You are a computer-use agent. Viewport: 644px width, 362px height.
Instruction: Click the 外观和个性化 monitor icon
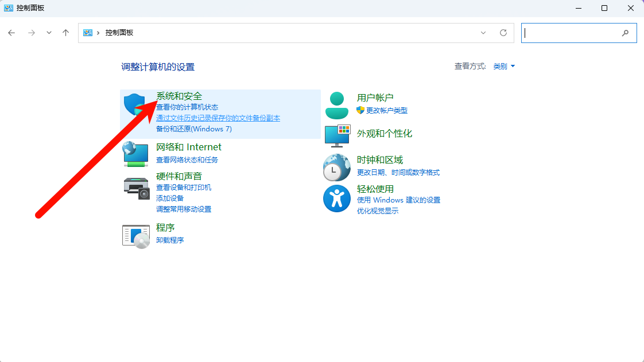(337, 136)
